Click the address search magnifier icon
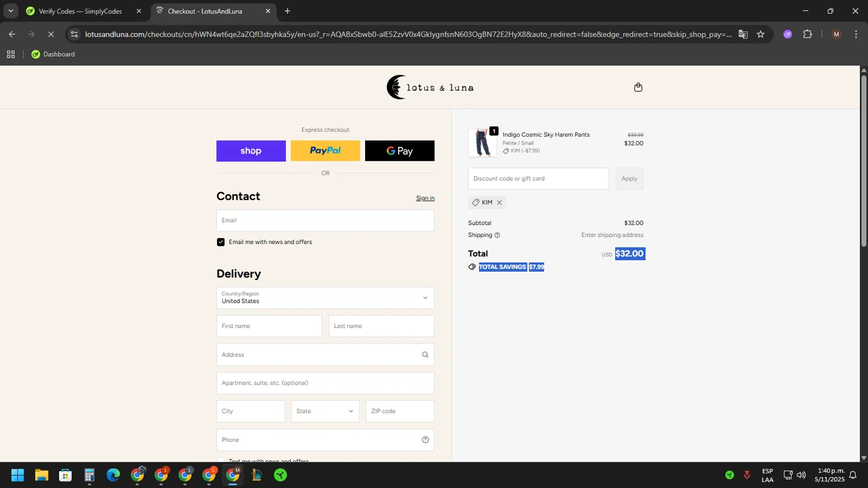This screenshot has height=488, width=868. tap(425, 355)
